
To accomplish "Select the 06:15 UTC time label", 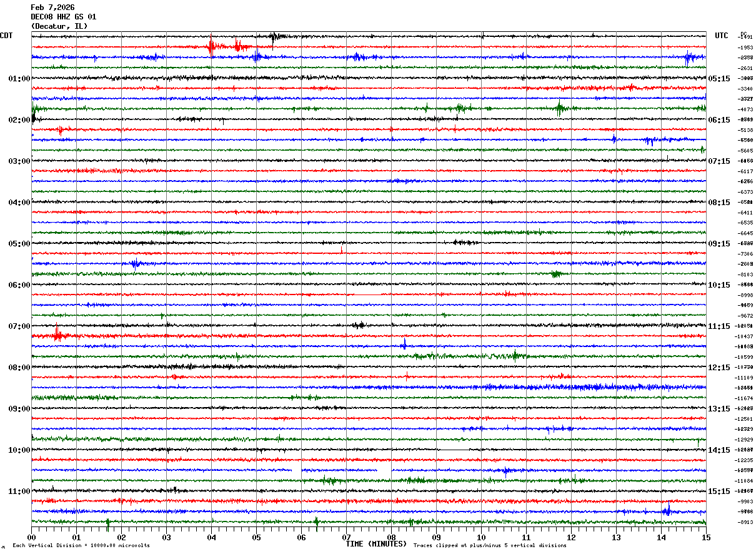I will click(719, 120).
